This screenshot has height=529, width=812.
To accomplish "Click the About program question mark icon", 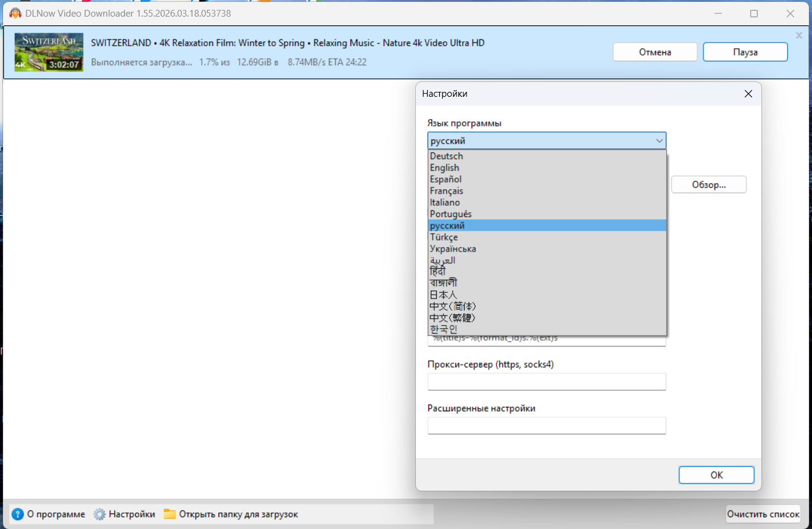I will (17, 514).
